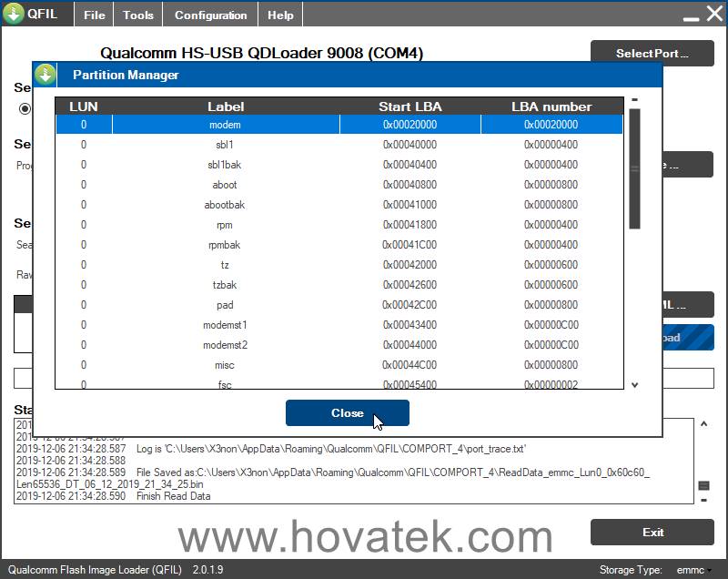Select the sbl1 partition label

click(x=225, y=145)
